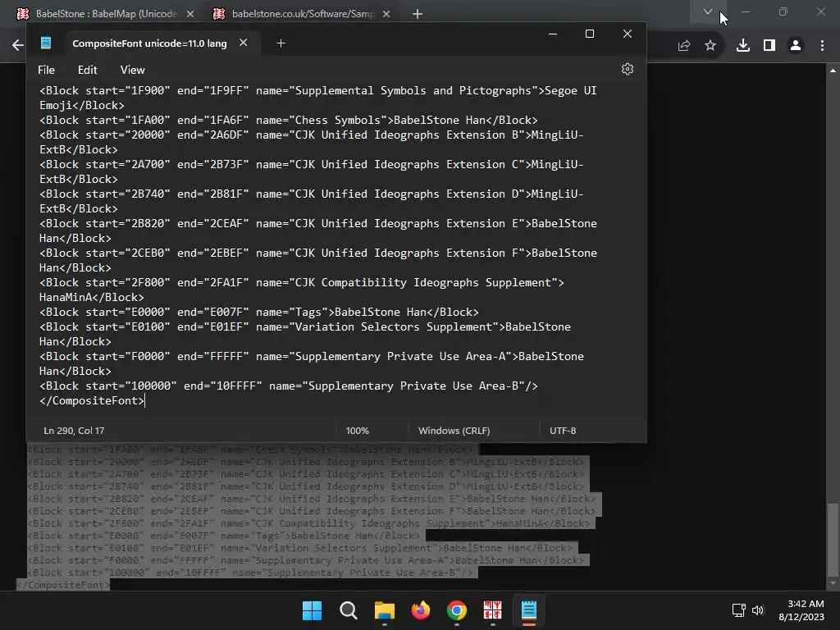Image resolution: width=840 pixels, height=630 pixels.
Task: Switch to Google Chrome in taskbar
Action: click(456, 610)
